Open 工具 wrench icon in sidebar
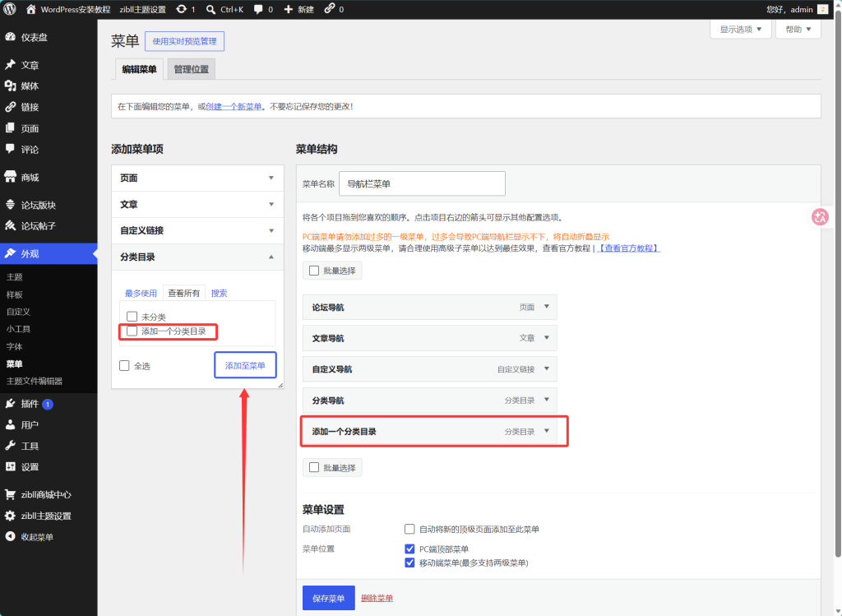 10,446
